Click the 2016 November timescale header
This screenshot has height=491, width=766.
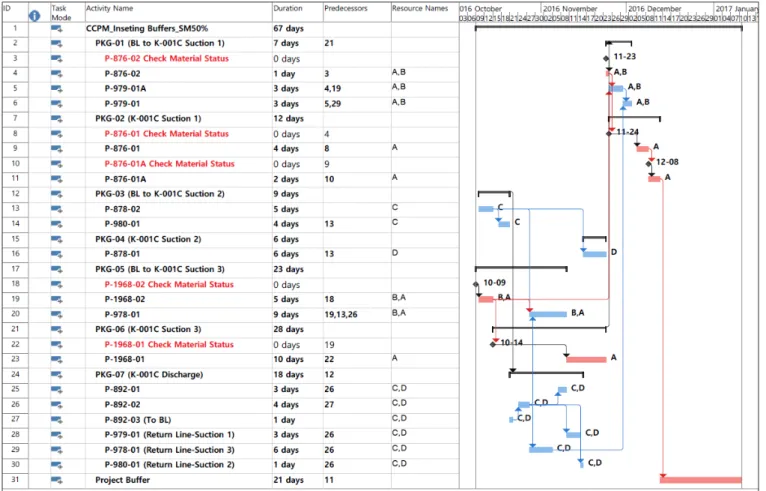pyautogui.click(x=570, y=8)
